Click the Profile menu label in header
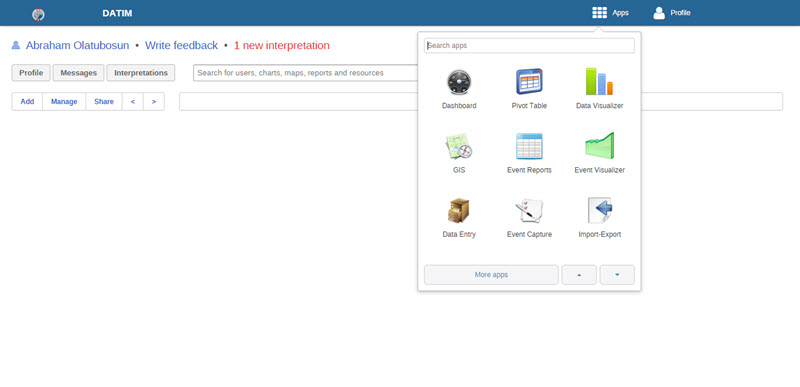 coord(680,13)
